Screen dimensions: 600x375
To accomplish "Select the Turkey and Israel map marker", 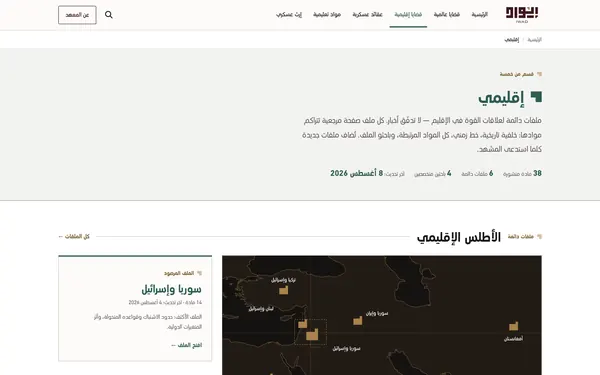I will (284, 290).
